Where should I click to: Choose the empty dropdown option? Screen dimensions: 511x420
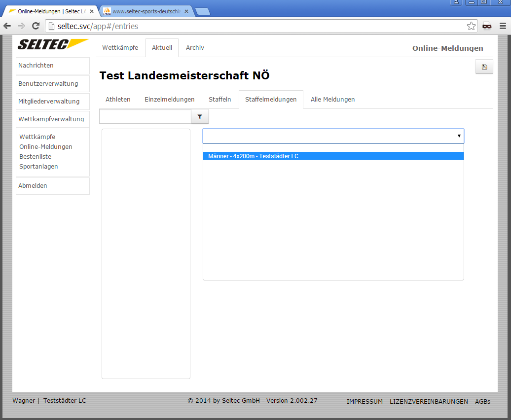tap(333, 148)
